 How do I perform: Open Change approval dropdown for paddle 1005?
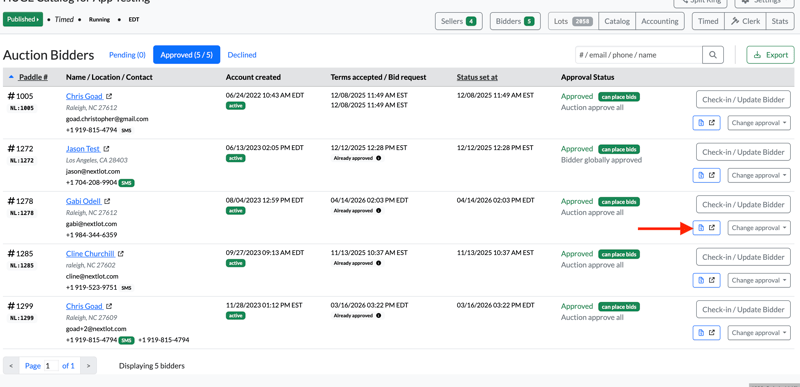click(759, 123)
